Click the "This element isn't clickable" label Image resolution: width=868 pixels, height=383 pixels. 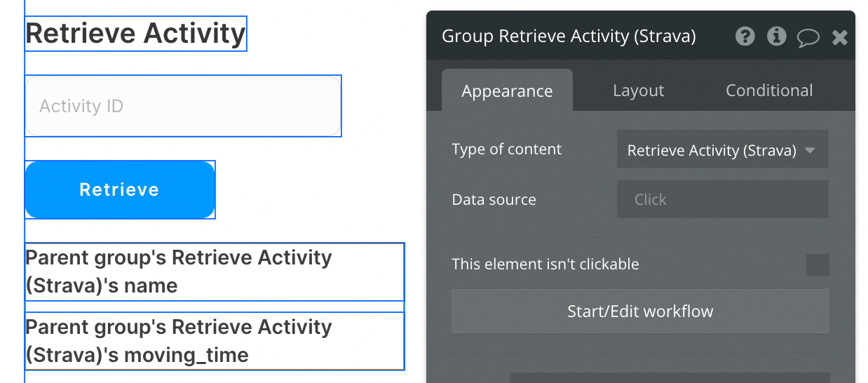point(545,264)
